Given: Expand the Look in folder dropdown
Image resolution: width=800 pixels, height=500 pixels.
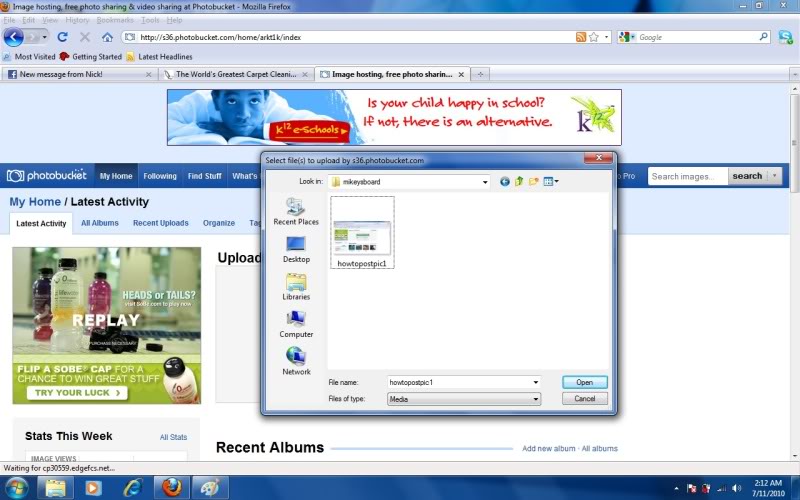Looking at the screenshot, I should click(484, 182).
